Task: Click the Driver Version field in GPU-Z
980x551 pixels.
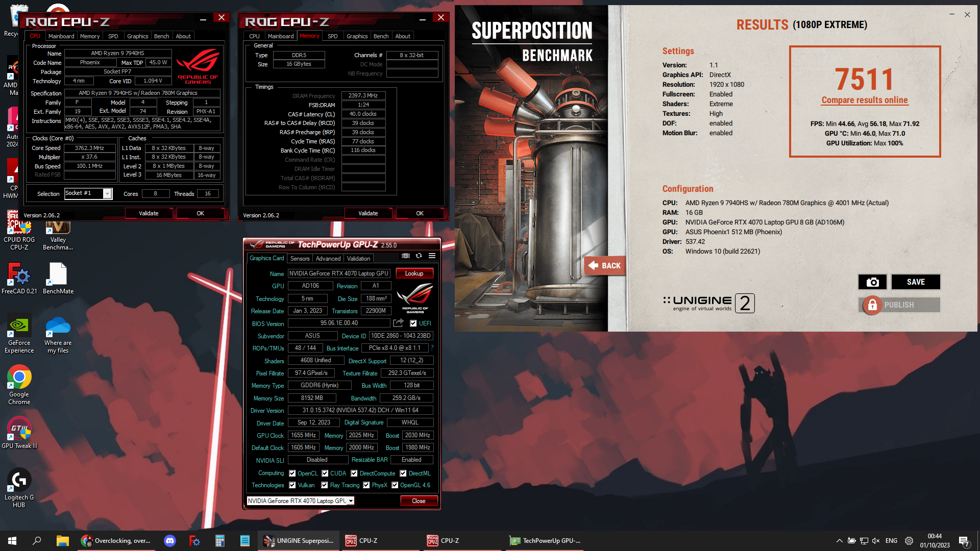Action: (x=360, y=410)
